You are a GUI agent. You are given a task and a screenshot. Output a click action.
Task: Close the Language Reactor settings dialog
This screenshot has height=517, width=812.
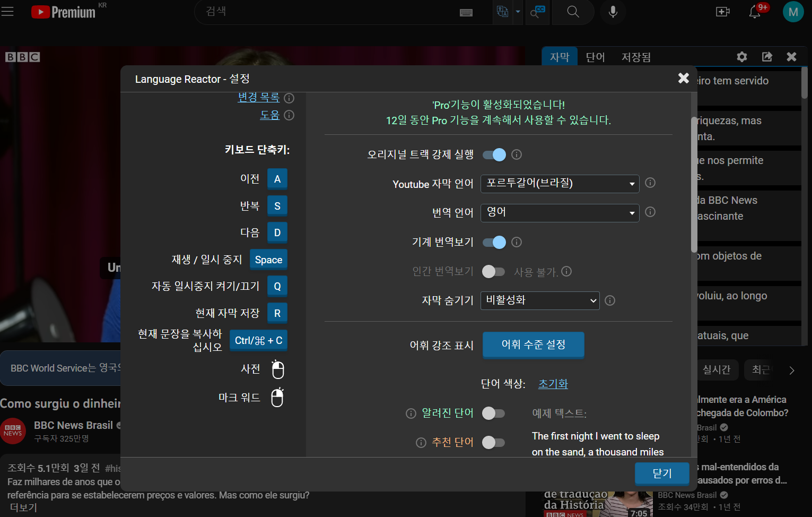point(684,78)
